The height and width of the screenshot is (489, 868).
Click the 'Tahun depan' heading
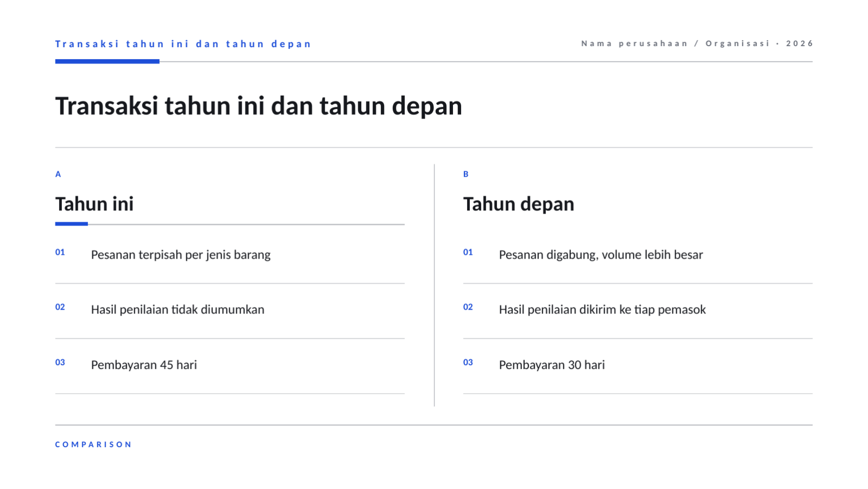pyautogui.click(x=519, y=204)
